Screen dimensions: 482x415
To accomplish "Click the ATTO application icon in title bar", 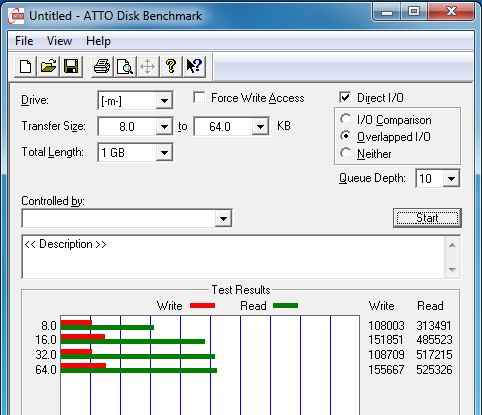I will pos(16,16).
